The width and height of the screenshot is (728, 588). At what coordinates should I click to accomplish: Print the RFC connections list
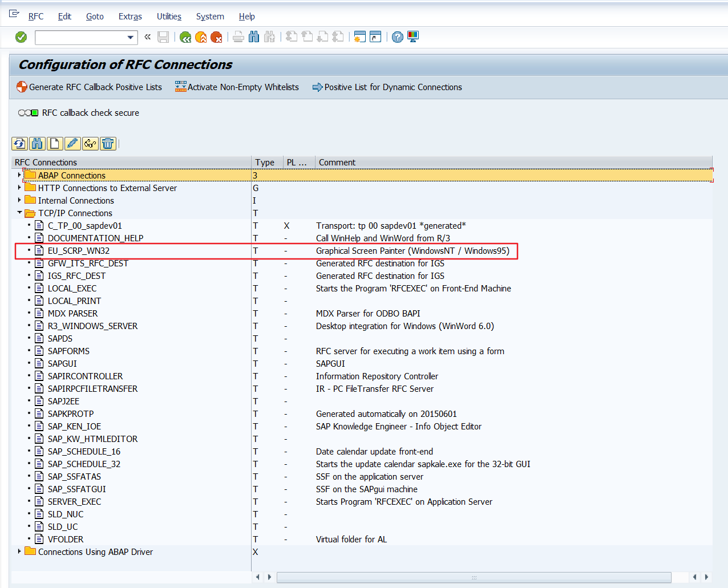tap(238, 37)
